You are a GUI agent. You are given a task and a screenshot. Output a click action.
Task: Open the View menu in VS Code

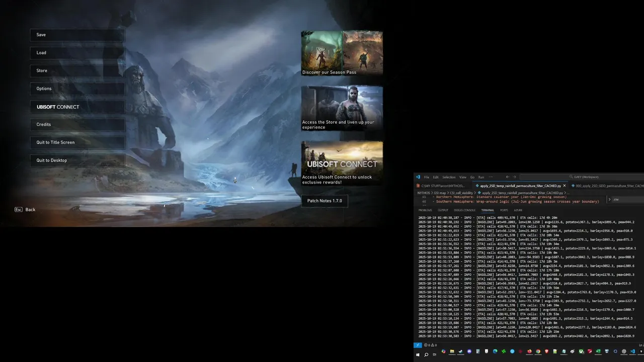tap(463, 177)
